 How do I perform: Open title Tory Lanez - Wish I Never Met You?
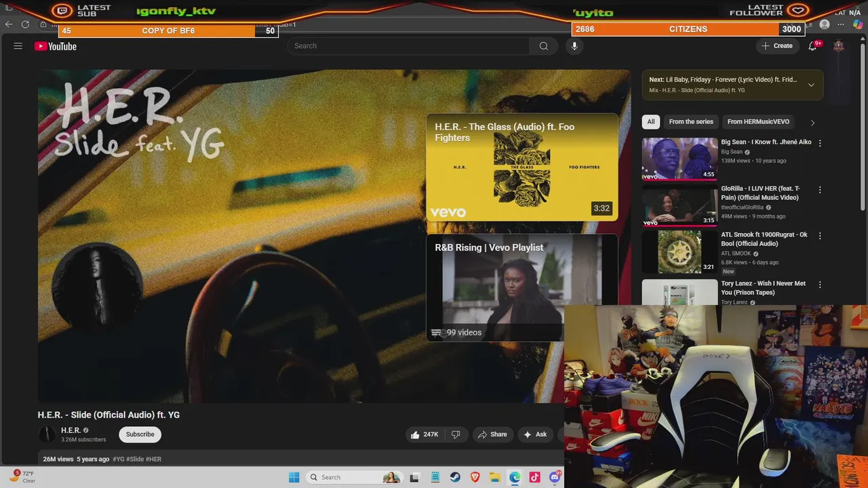pos(764,288)
